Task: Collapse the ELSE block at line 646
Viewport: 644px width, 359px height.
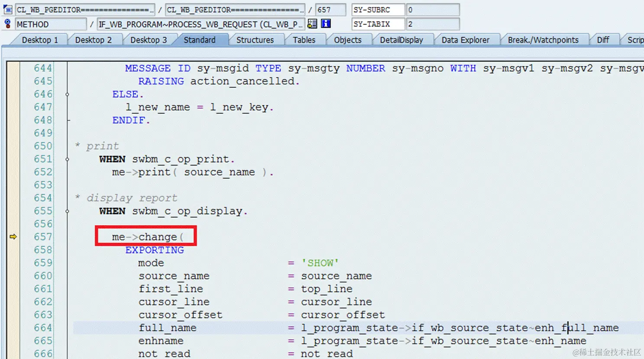Action: pos(67,94)
